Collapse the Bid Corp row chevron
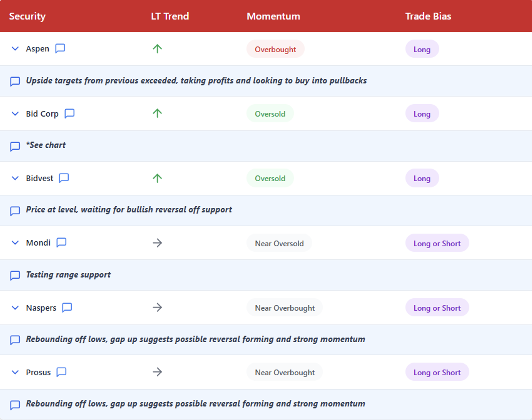This screenshot has height=420, width=532. click(x=15, y=114)
